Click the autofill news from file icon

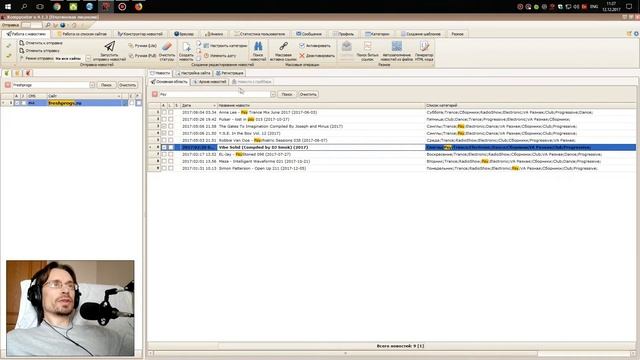click(396, 46)
